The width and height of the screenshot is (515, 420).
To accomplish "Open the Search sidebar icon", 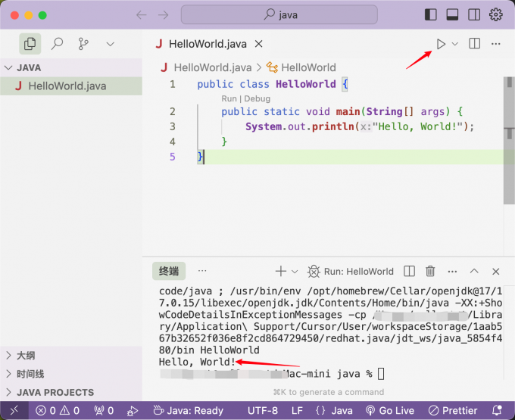I will click(x=57, y=44).
